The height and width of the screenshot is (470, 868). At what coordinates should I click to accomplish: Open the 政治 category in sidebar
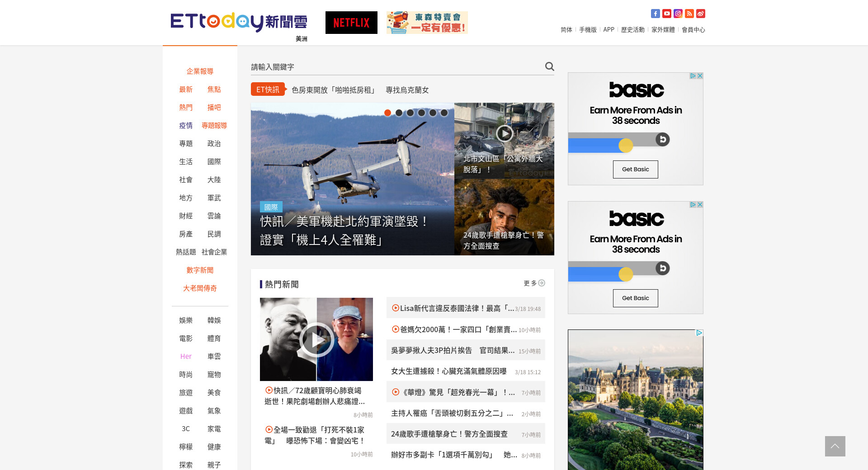214,144
